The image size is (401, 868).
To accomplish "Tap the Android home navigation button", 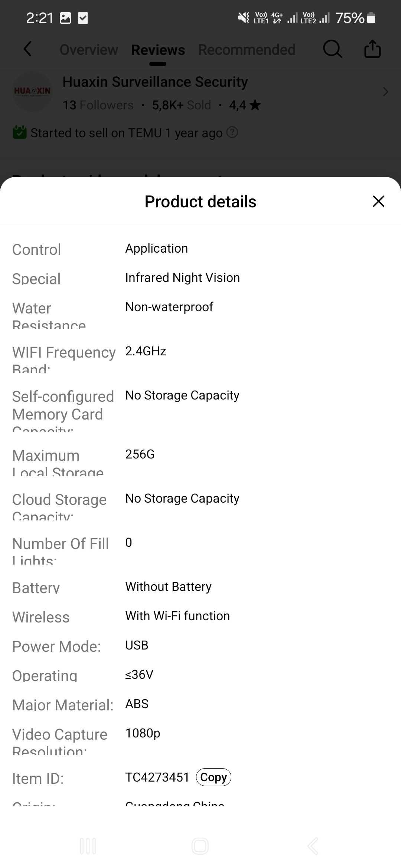I will 200,846.
